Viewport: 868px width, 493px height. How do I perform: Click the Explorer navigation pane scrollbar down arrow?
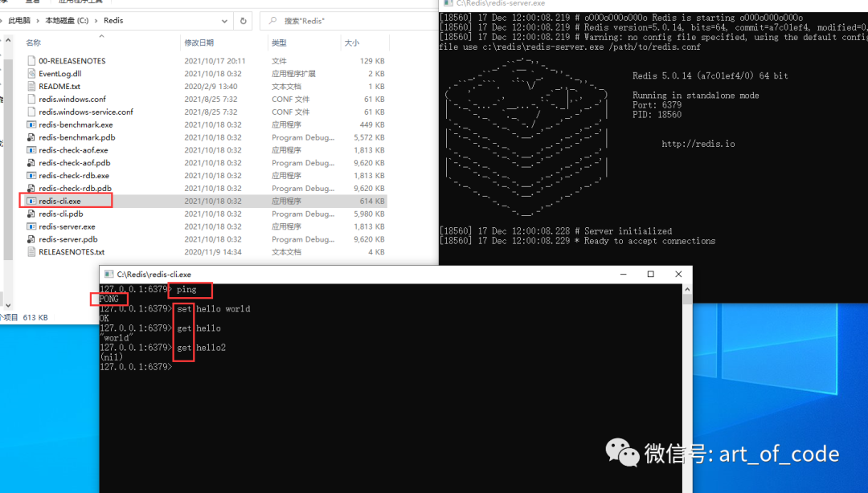[x=8, y=305]
